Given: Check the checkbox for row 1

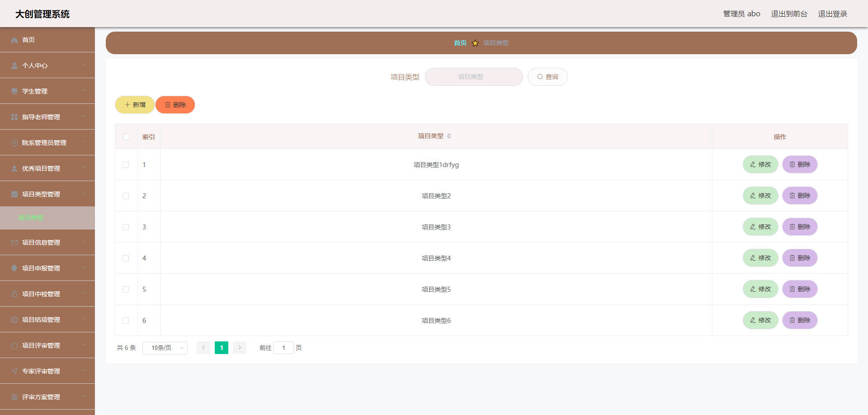Looking at the screenshot, I should (x=126, y=165).
